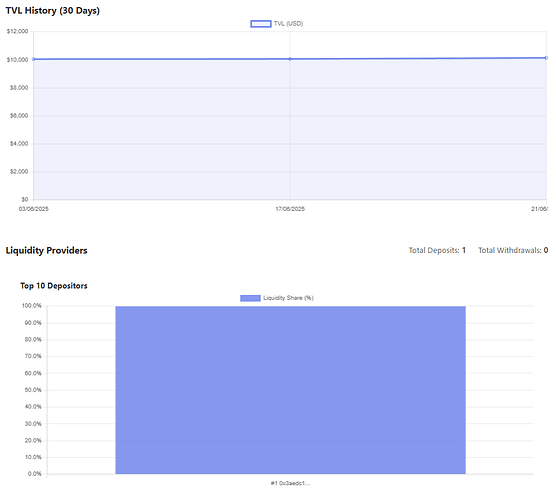Click the 50.0% y-axis gridline label
556x500 pixels.
click(x=33, y=390)
